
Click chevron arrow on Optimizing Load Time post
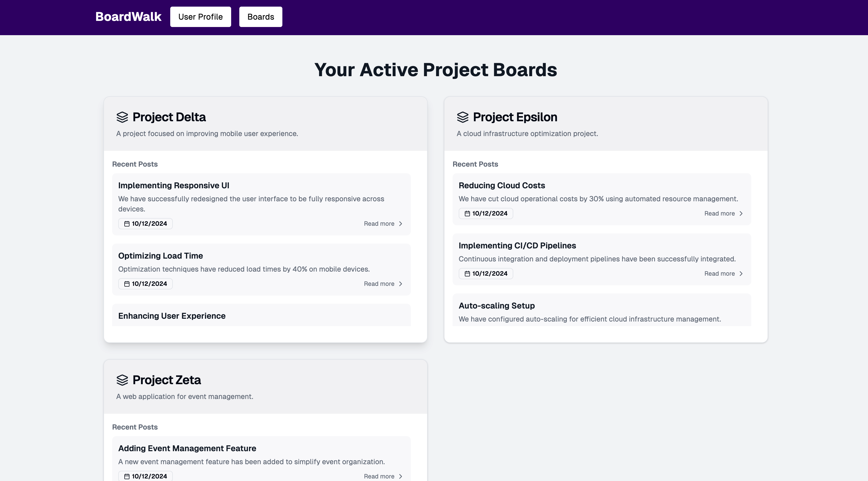click(401, 284)
